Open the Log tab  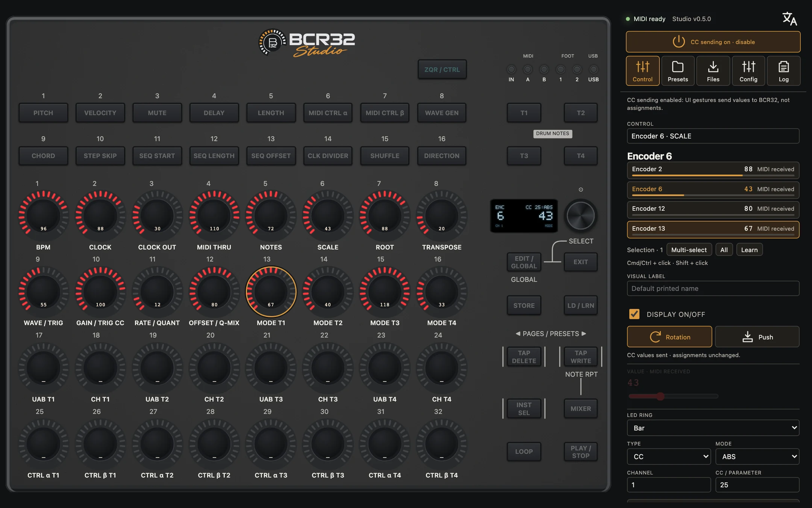(x=784, y=71)
